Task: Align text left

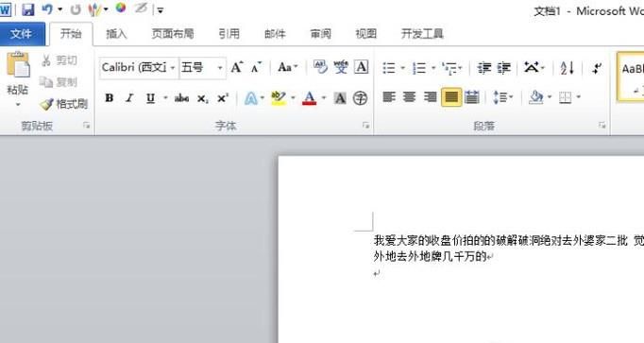Action: (x=389, y=97)
